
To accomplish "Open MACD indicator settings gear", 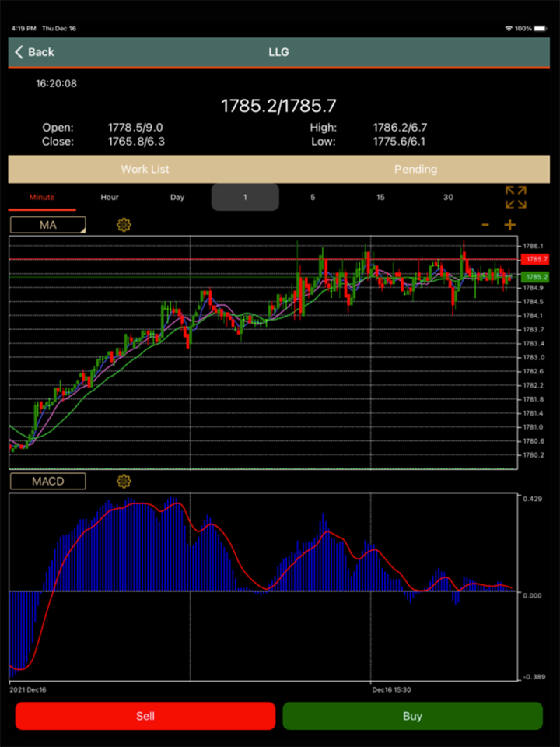I will [124, 481].
